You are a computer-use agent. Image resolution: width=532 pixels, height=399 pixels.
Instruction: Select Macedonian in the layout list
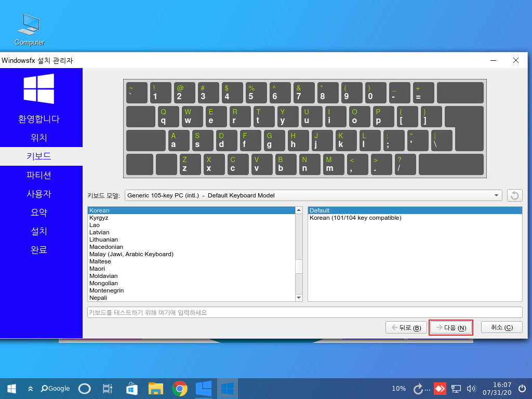(191, 247)
